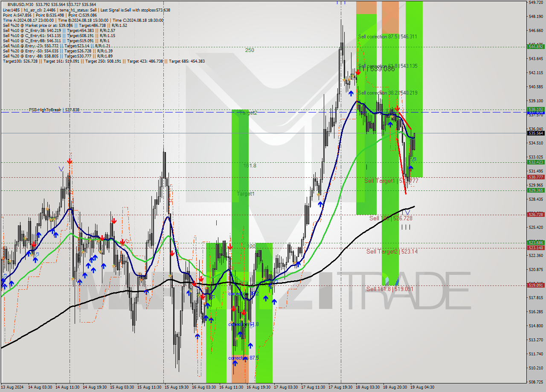Click the 'Target100: 526.728' targets line
The height and width of the screenshot is (392, 546).
pos(104,61)
